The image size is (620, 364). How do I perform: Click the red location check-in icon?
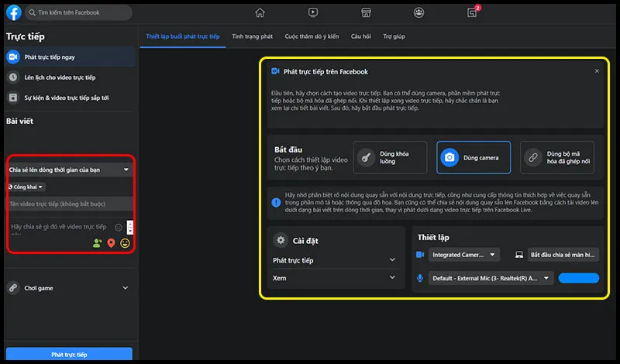(111, 243)
